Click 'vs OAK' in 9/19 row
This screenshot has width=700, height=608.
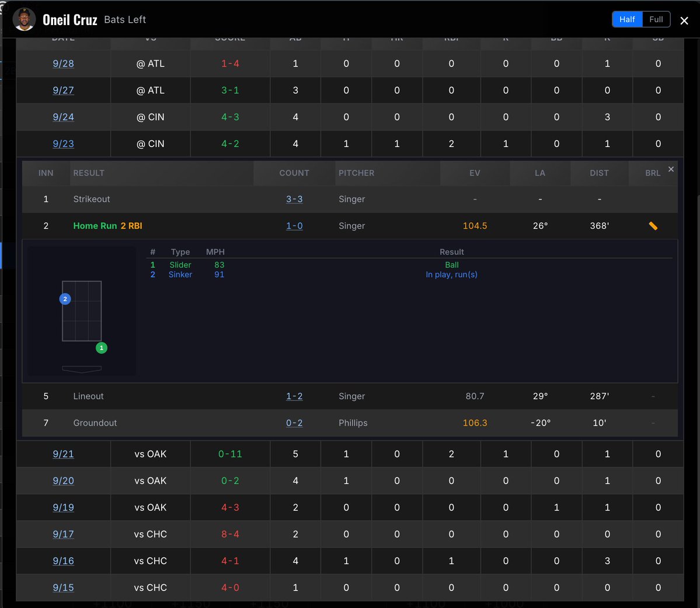pos(151,507)
